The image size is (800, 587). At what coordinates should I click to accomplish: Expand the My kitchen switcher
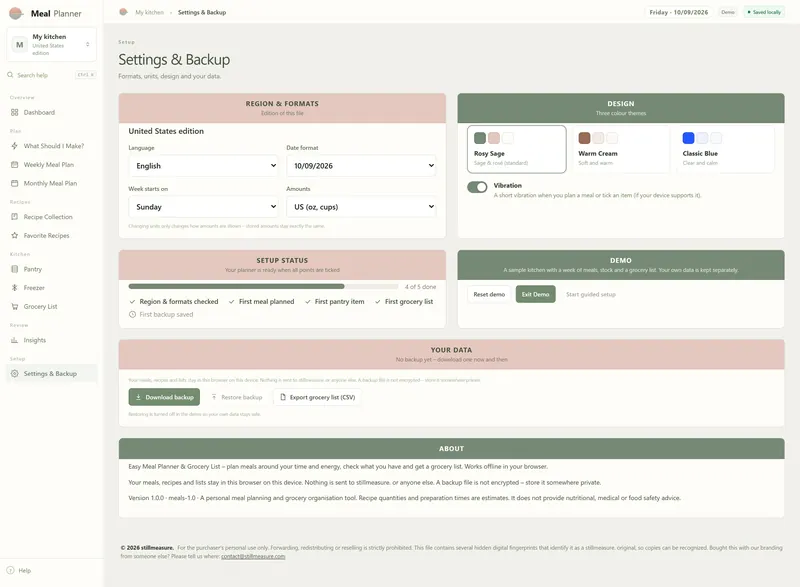click(52, 44)
